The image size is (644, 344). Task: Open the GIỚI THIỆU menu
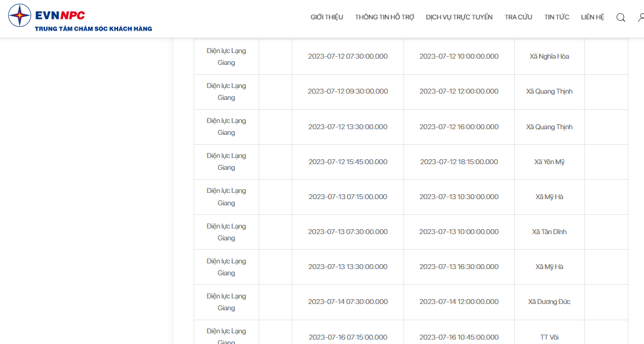[x=327, y=17]
